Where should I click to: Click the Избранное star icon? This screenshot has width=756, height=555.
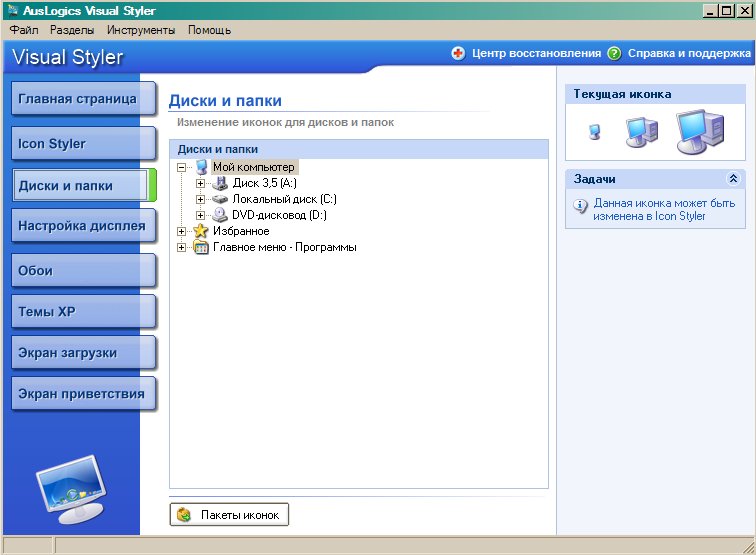201,231
